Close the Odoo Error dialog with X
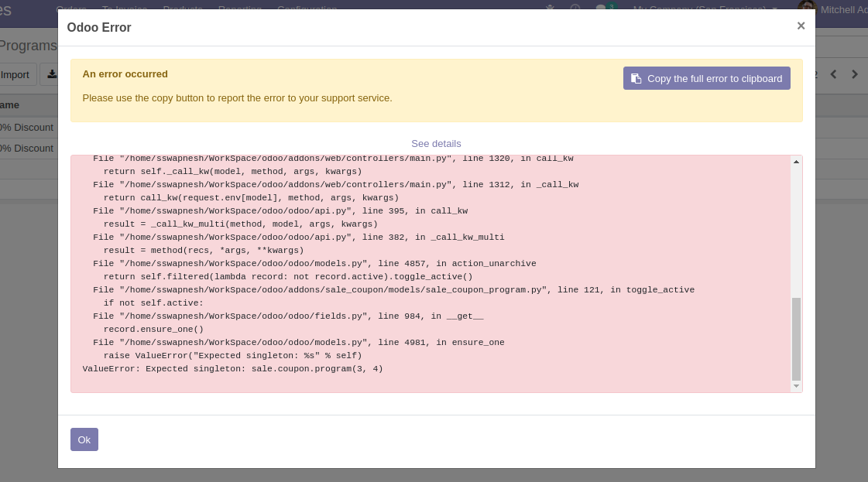 pos(801,26)
